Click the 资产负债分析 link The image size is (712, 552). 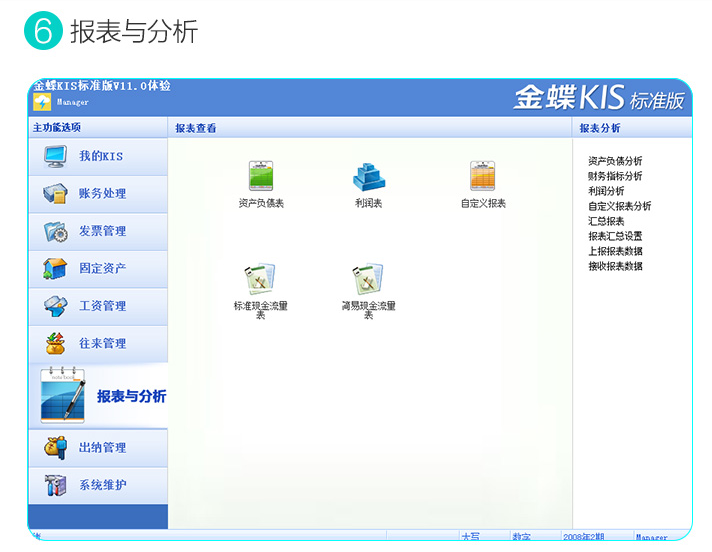coord(615,161)
